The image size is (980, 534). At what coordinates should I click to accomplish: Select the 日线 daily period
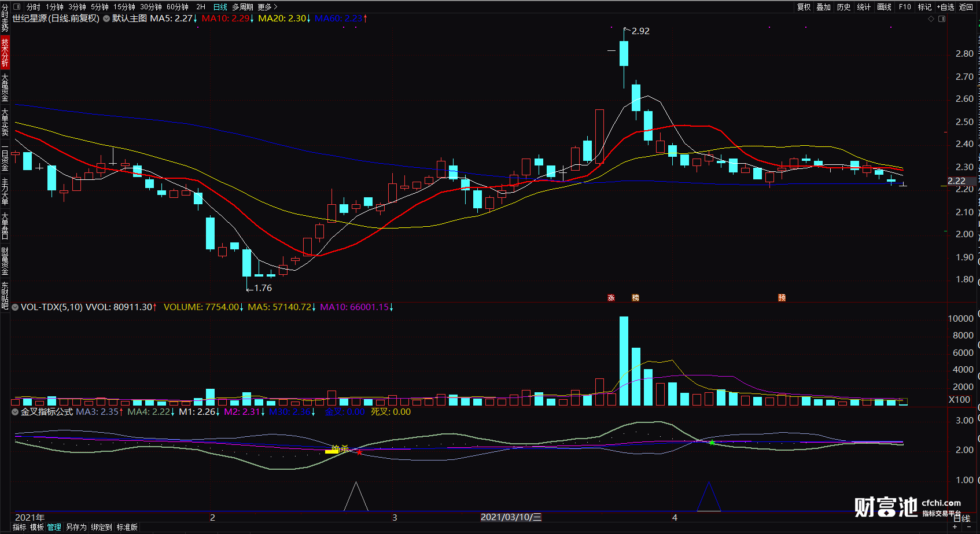pos(220,7)
